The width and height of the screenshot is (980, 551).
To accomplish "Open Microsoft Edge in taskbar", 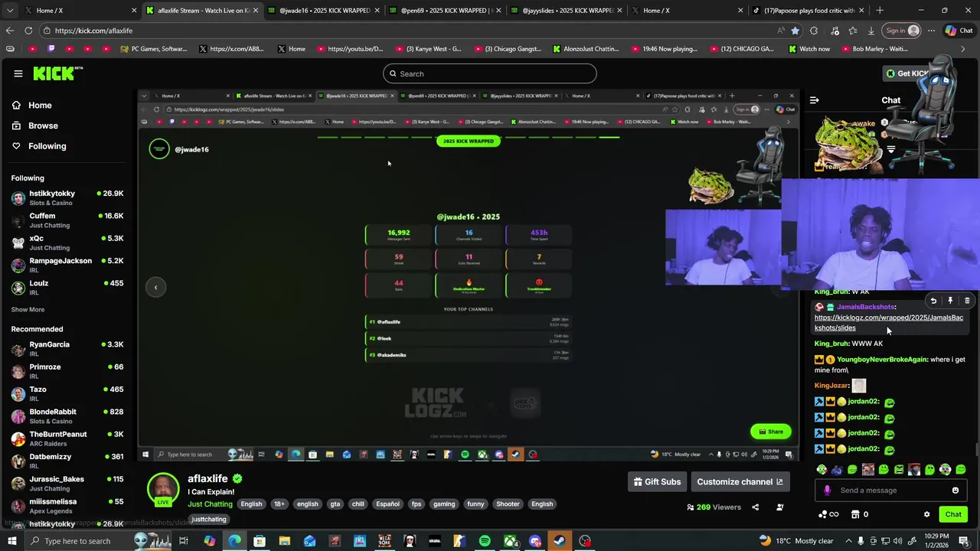I will (x=234, y=541).
